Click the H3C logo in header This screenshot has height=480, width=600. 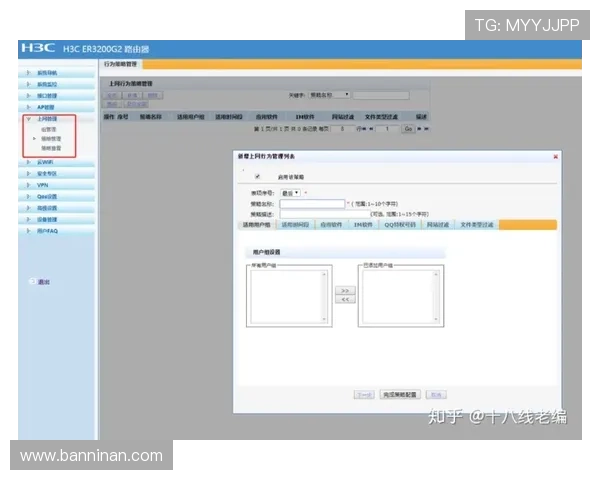38,48
